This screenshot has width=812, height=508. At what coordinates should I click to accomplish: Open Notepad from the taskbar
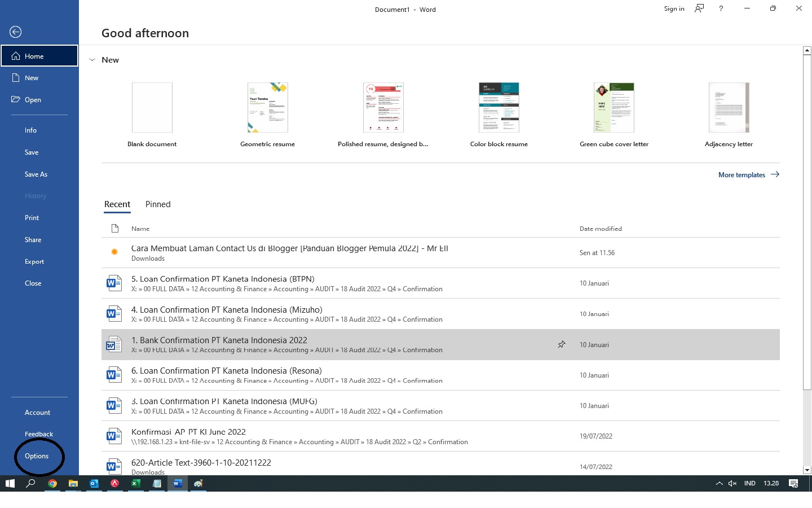coord(157,483)
